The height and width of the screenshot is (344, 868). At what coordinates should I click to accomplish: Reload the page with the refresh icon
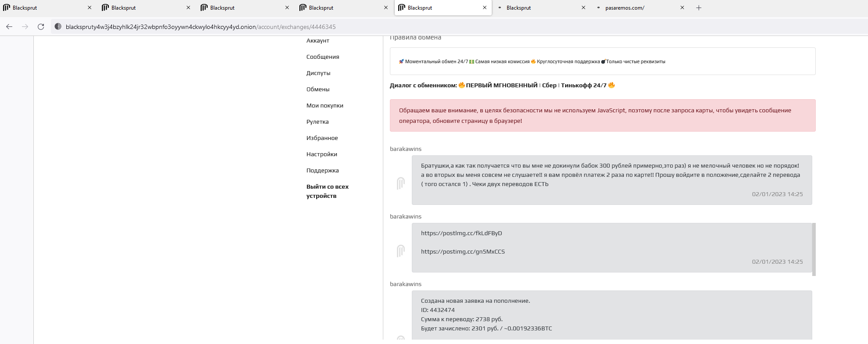(41, 27)
